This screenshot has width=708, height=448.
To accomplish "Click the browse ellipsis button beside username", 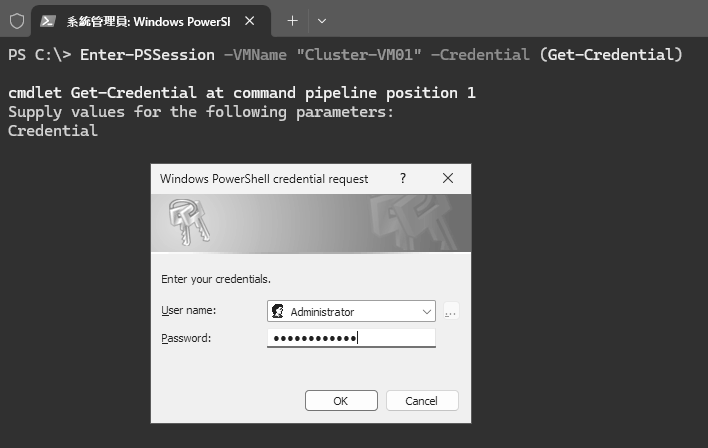I will (451, 311).
